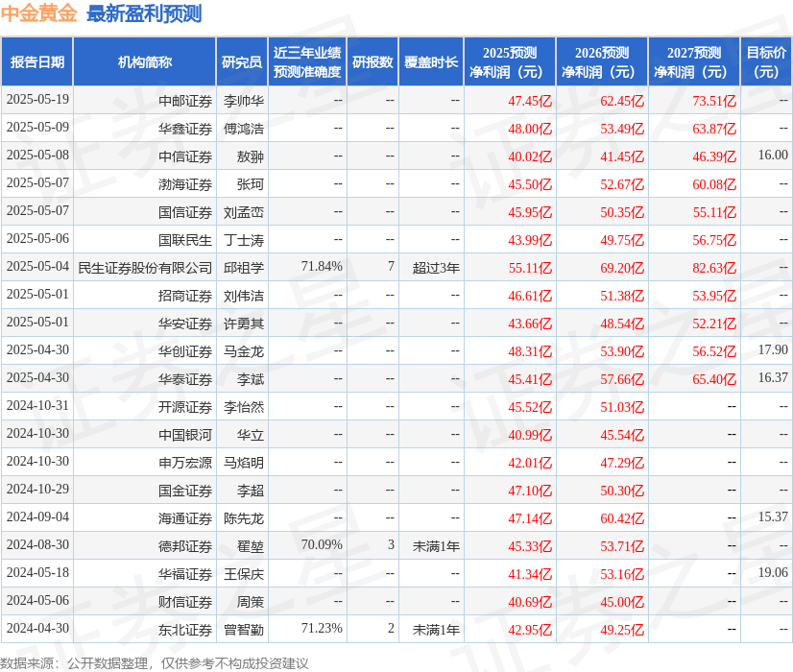
Task: Click the 数据来源 disclaimer text at bottom
Action: click(154, 660)
